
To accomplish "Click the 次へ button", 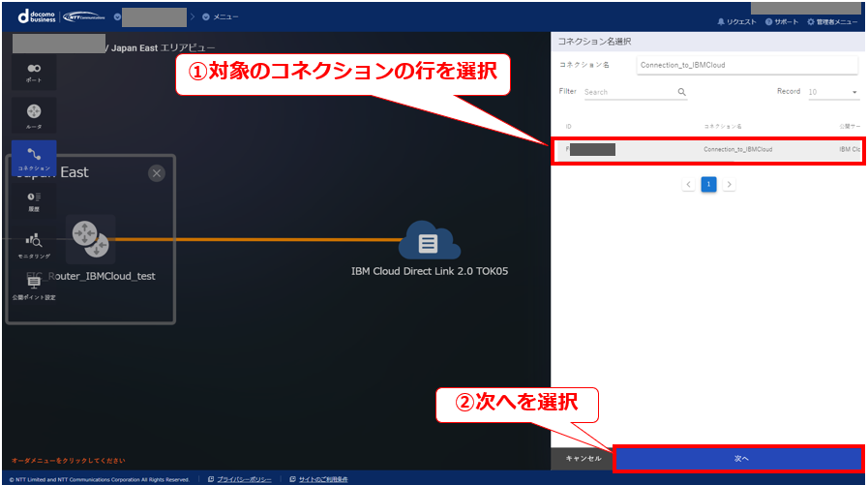I will click(740, 459).
